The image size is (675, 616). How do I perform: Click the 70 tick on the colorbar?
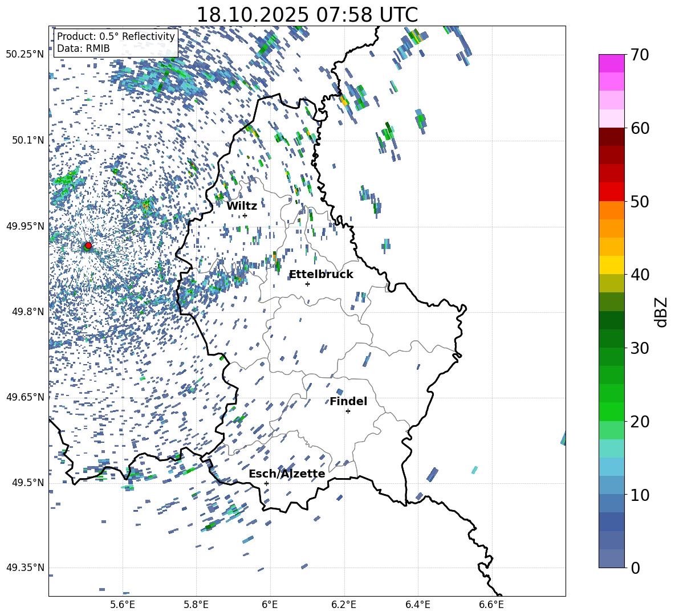pos(640,55)
